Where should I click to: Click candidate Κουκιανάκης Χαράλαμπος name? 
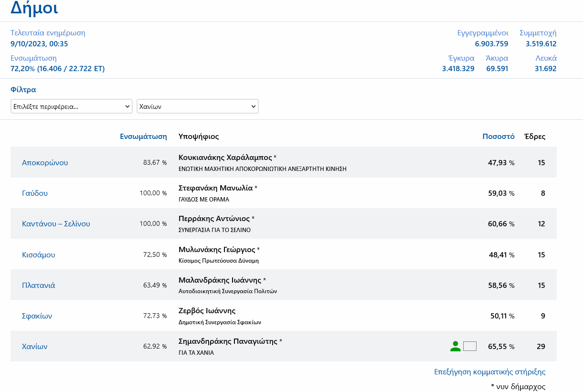click(x=225, y=158)
